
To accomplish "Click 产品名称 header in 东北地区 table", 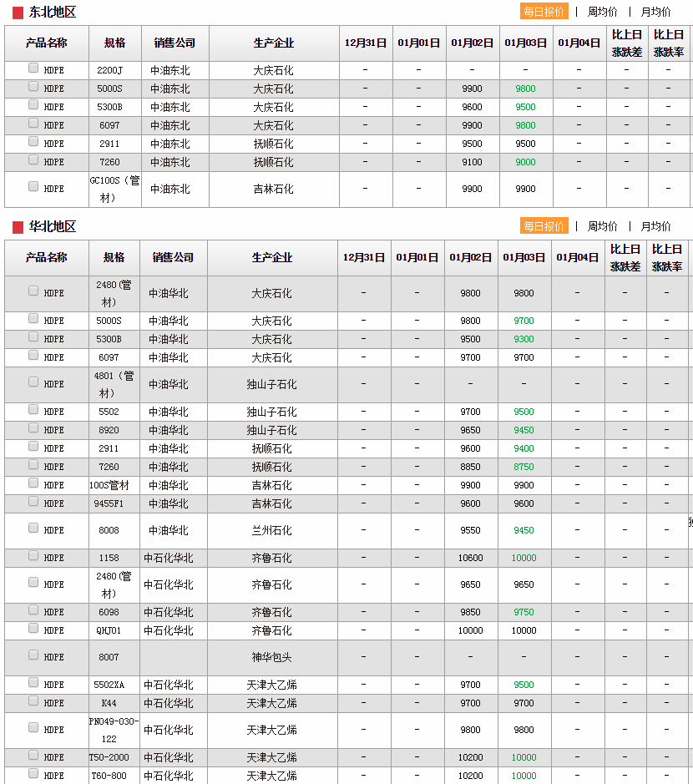I will [47, 43].
